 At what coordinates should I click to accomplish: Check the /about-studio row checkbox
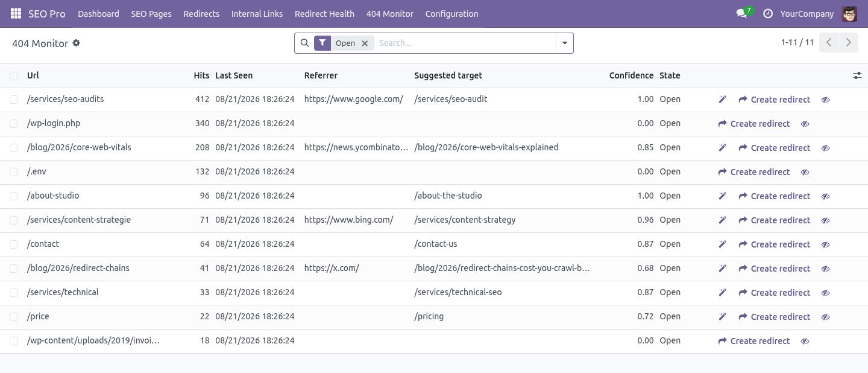(x=14, y=196)
